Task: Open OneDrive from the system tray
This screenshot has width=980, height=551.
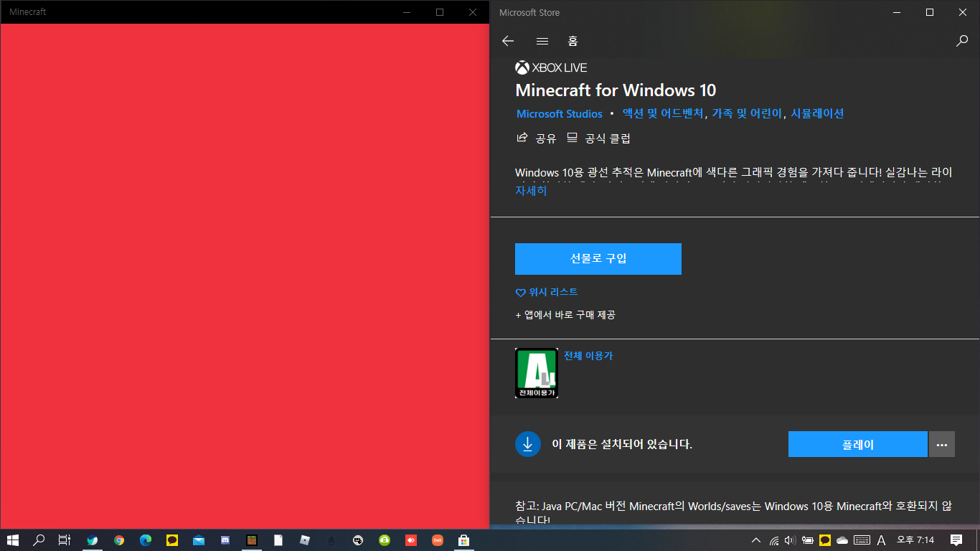Action: (x=842, y=540)
